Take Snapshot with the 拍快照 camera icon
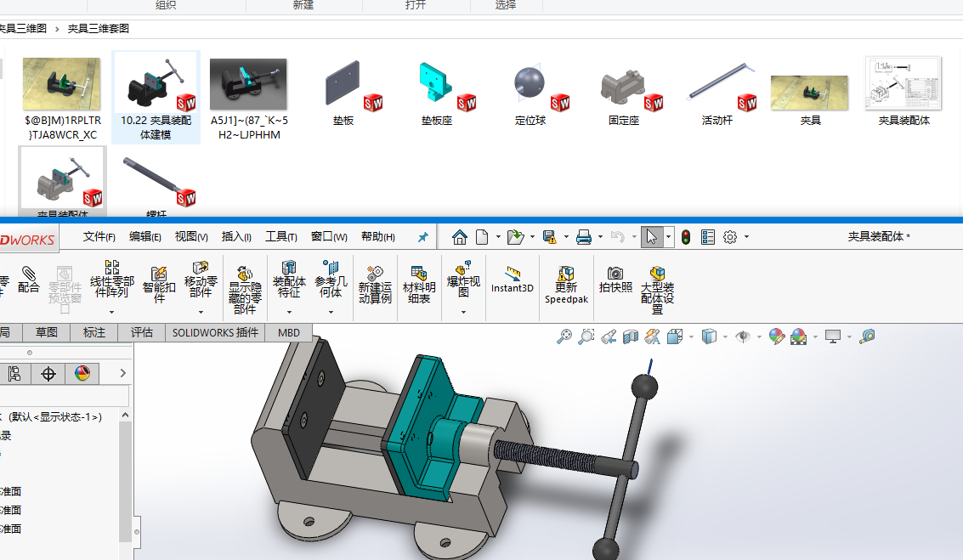The width and height of the screenshot is (963, 560). pos(615,280)
